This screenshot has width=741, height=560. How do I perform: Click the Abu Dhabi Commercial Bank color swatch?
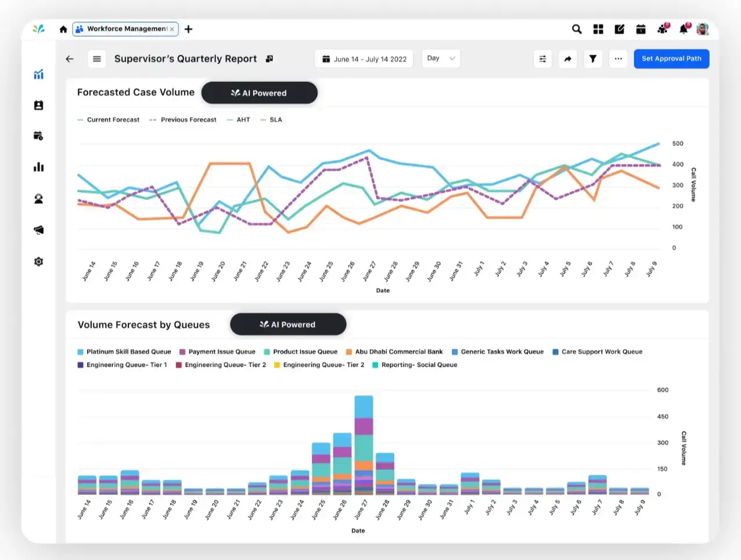coord(349,351)
